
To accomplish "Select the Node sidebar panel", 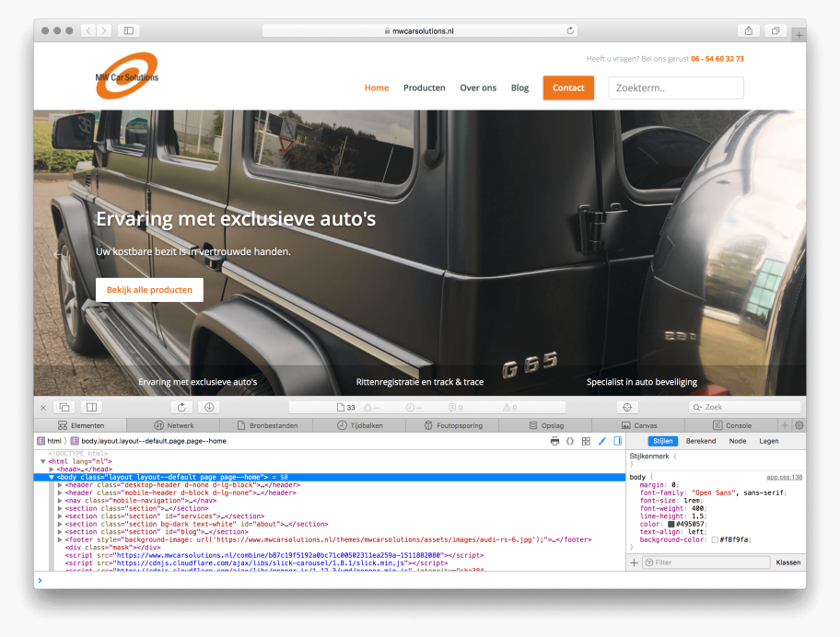I will point(738,441).
